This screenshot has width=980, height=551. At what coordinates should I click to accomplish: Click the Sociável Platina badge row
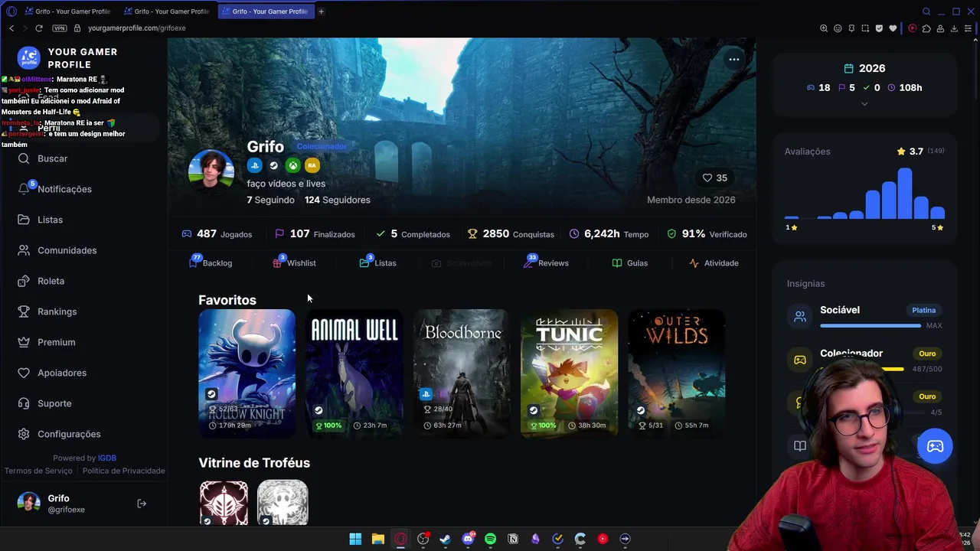coord(865,317)
